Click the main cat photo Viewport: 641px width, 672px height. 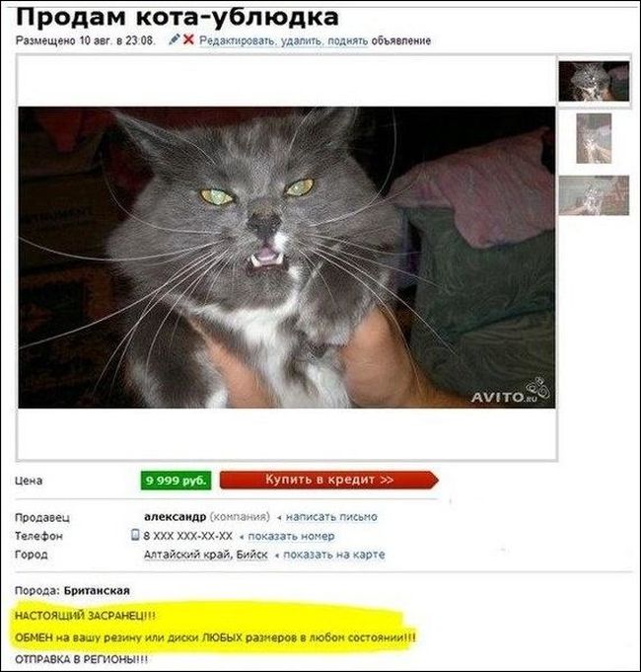point(286,258)
